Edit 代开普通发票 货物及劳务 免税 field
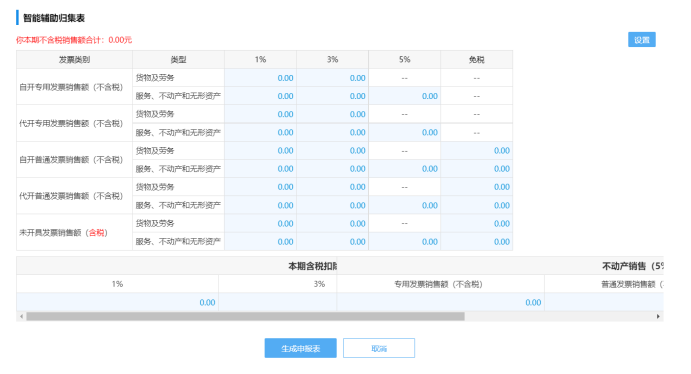Image resolution: width=691 pixels, height=374 pixels. click(477, 187)
